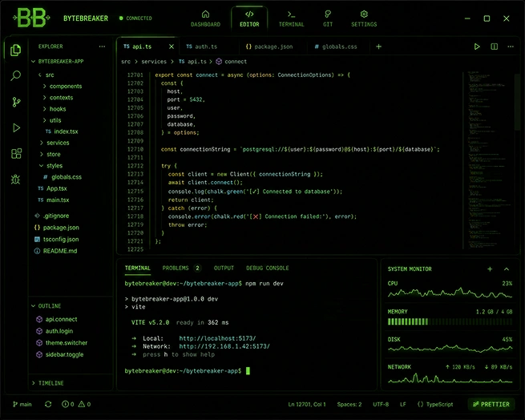Select Debug Console tab in bottom panel
This screenshot has width=525, height=420.
click(267, 268)
